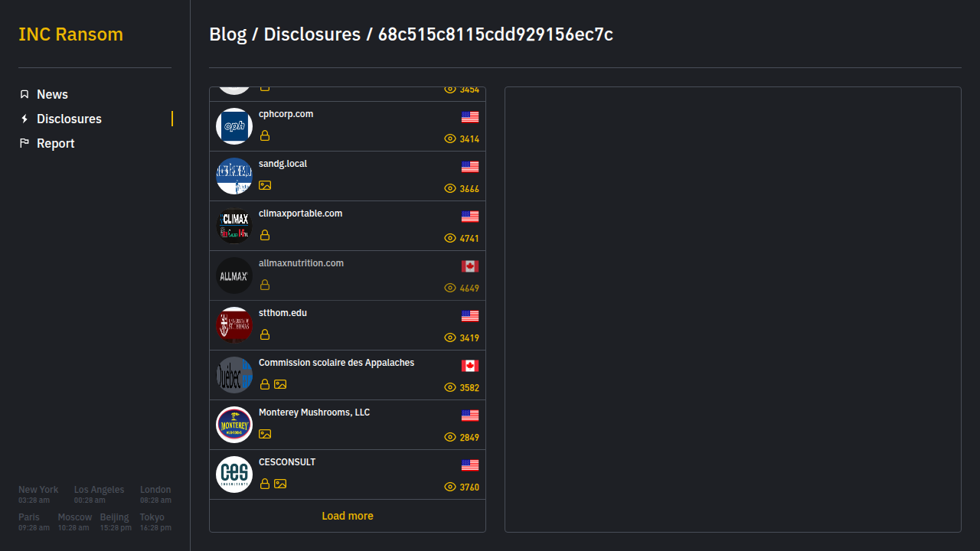Click the stthom.edu logo thumbnail
Viewport: 980px width, 551px height.
[234, 325]
